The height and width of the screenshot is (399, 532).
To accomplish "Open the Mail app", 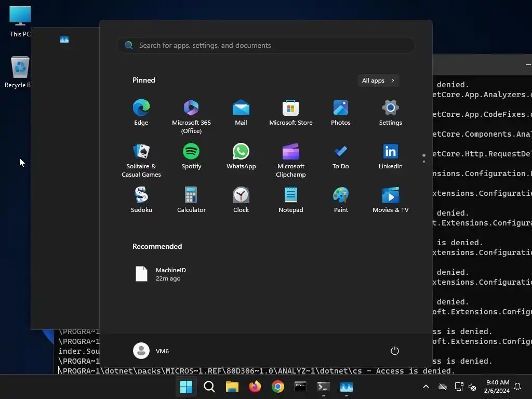I will 241,113.
